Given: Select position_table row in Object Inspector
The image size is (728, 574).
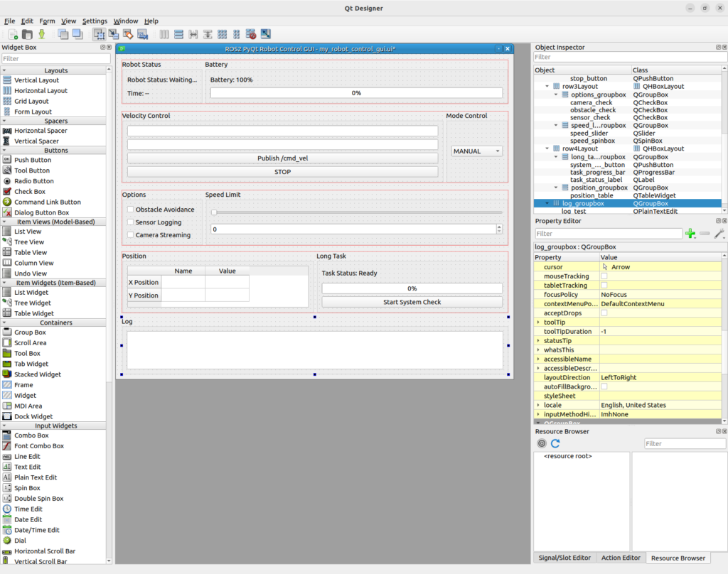Looking at the screenshot, I should [628, 195].
